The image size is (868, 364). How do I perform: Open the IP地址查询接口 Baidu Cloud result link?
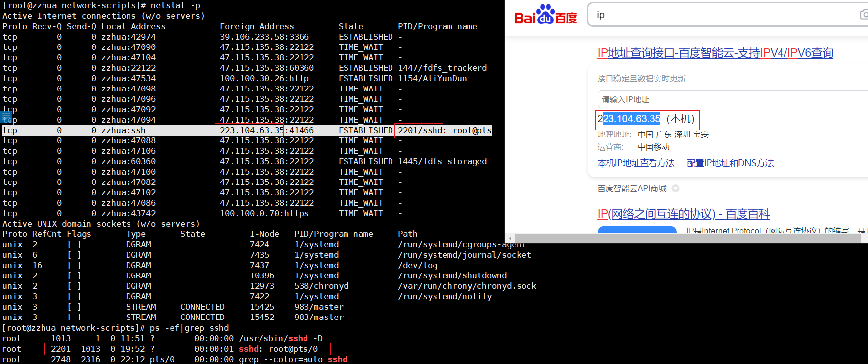pos(715,53)
